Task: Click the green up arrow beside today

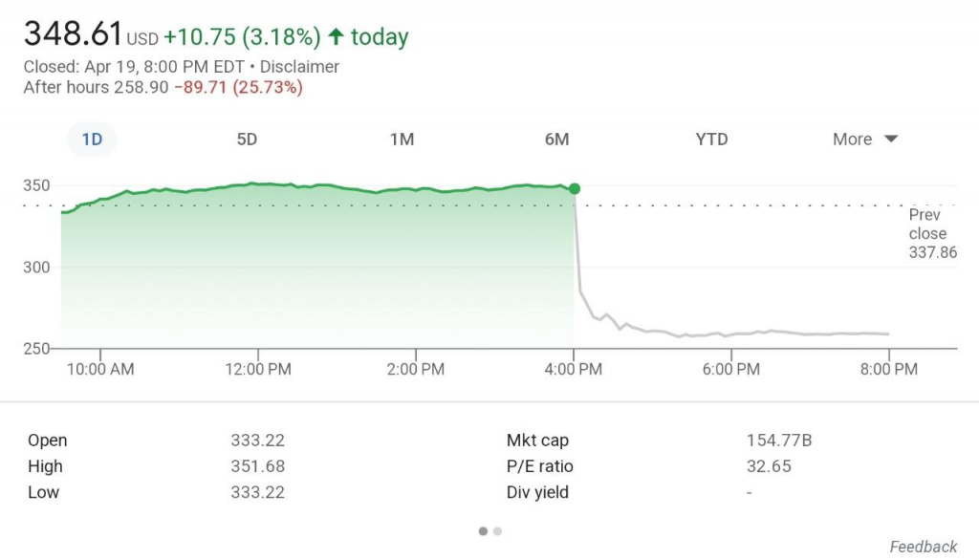Action: [335, 36]
